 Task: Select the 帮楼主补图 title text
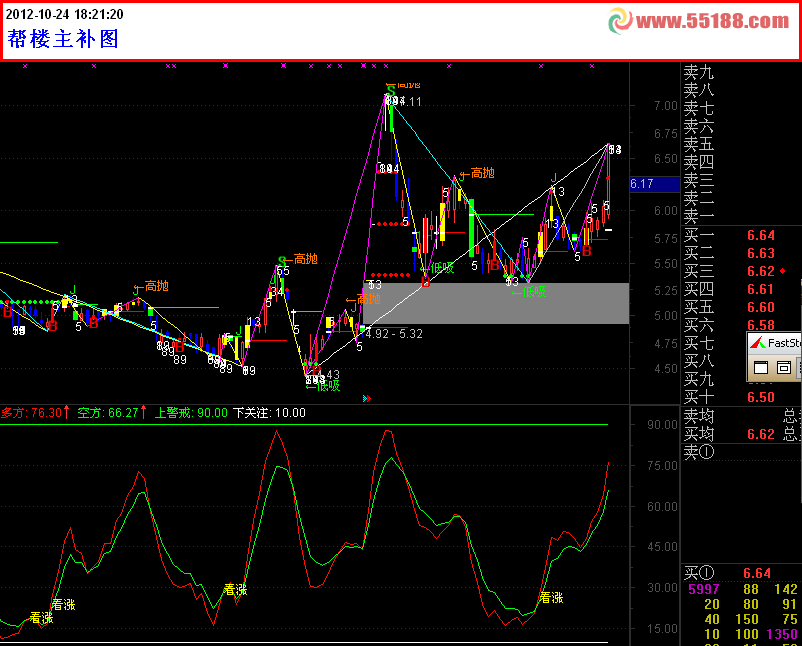coord(63,39)
